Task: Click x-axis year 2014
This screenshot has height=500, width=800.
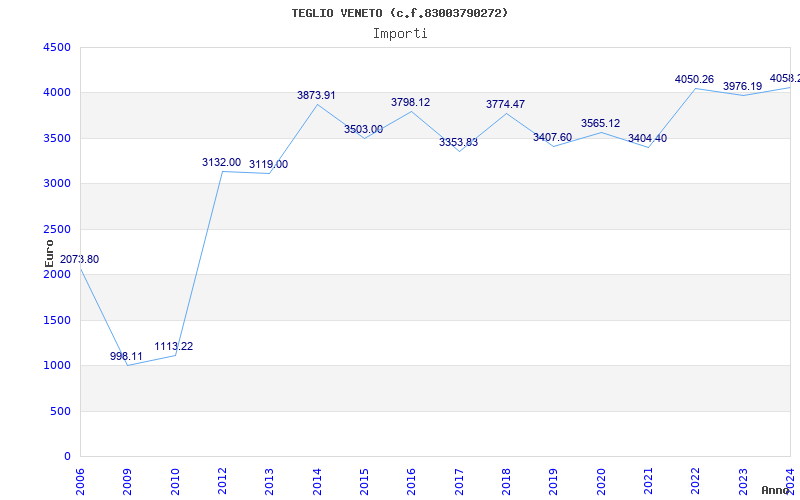Action: [x=317, y=482]
